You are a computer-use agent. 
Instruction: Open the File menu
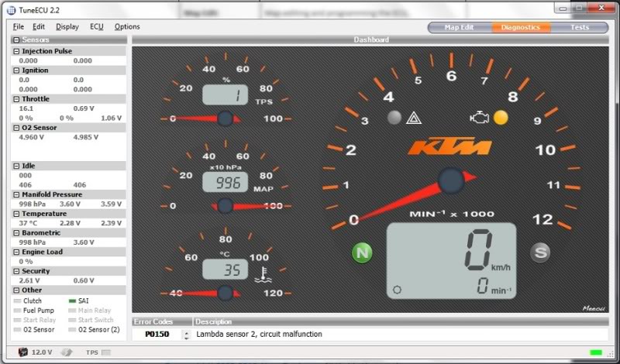click(18, 27)
